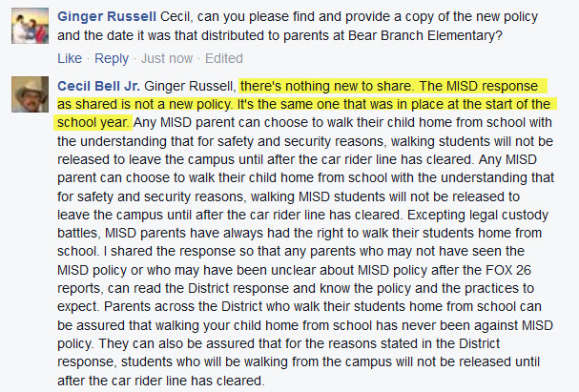
Task: Click highlighted text 'as shared is not a new policy'
Action: (144, 105)
